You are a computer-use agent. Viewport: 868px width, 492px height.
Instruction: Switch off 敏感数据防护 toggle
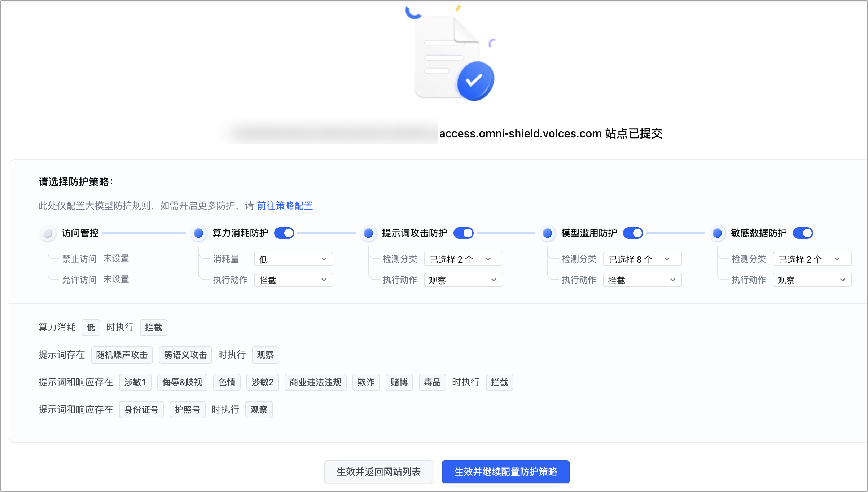[x=803, y=233]
